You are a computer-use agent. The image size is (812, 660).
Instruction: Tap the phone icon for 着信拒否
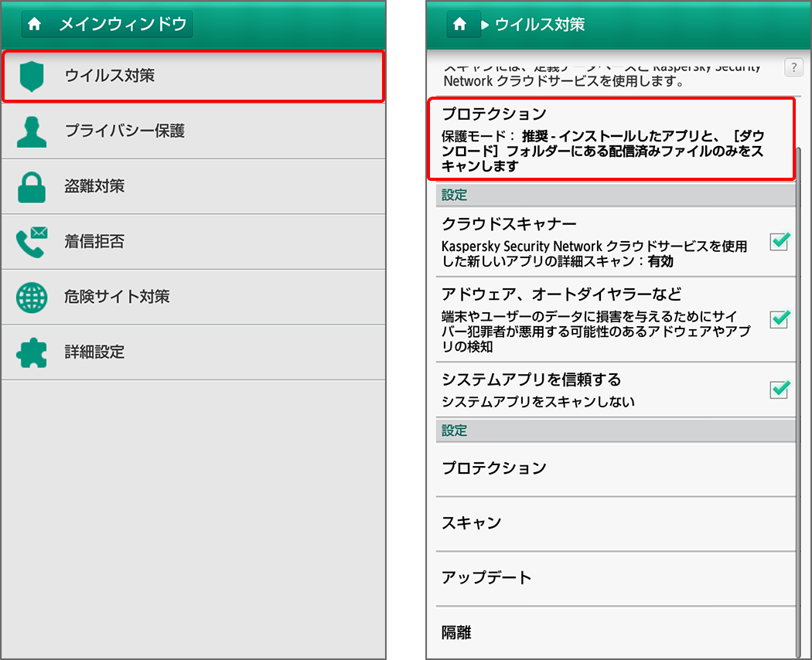[32, 242]
